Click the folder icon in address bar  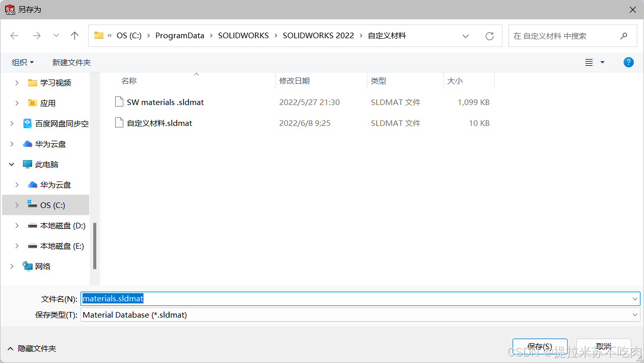click(x=99, y=36)
